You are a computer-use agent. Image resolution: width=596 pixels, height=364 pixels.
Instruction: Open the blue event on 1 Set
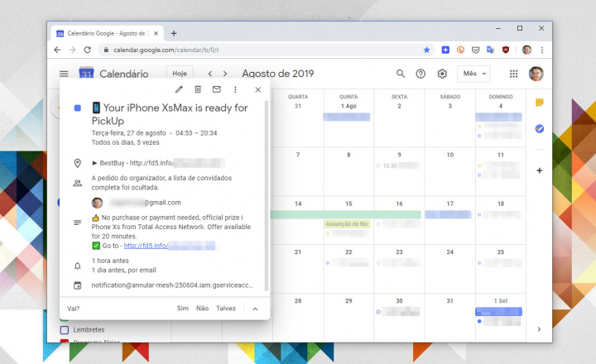[x=498, y=312]
